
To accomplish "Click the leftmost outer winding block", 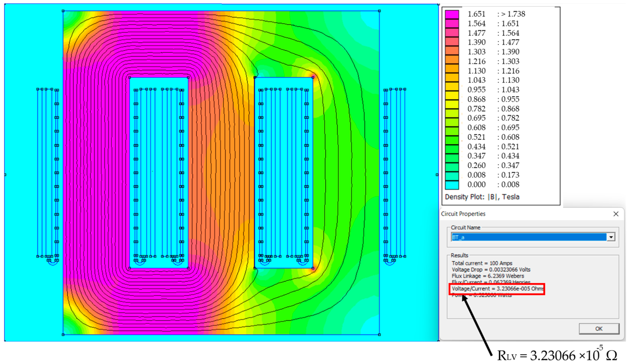I will coord(48,172).
